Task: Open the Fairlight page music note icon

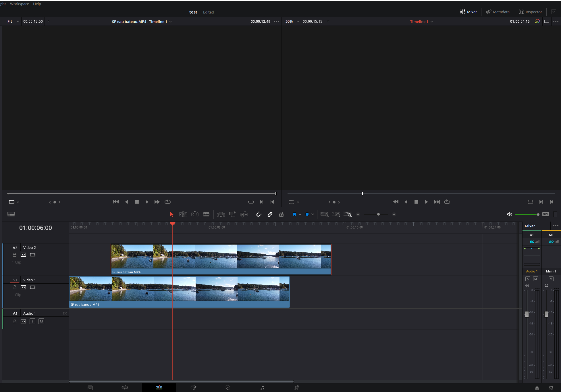Action: [x=262, y=388]
